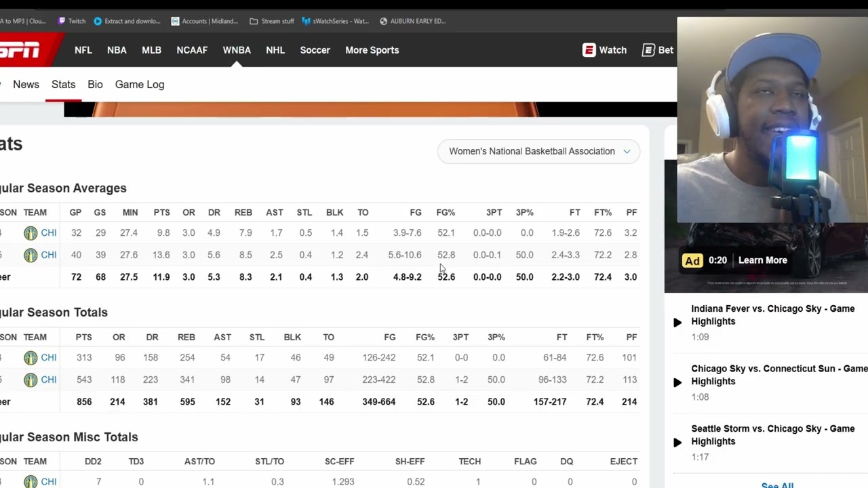The height and width of the screenshot is (488, 868).
Task: Click the "GP" column header
Action: pos(75,213)
